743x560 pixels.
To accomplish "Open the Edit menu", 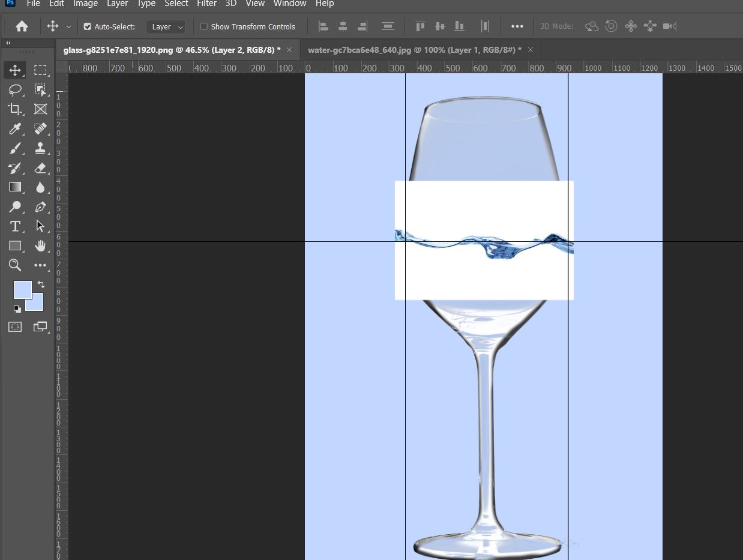I will coord(56,4).
